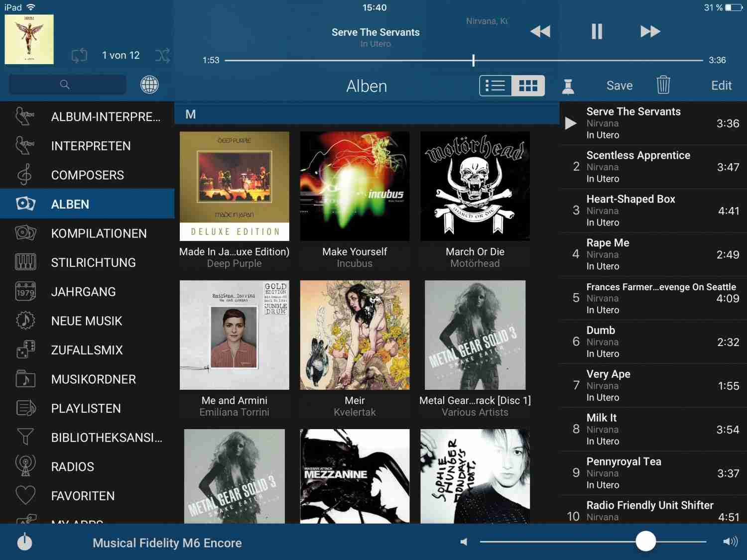This screenshot has height=560, width=747.
Task: Toggle repeat mode icon
Action: (x=79, y=55)
